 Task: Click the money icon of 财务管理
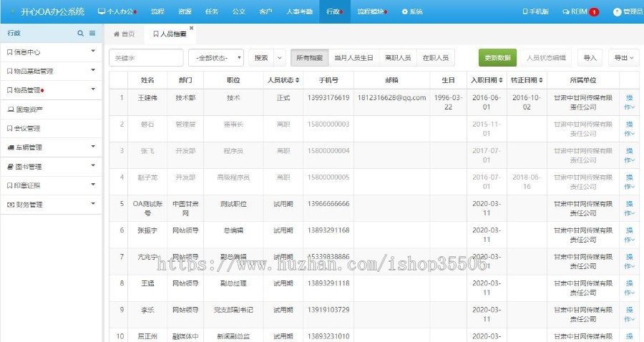(x=11, y=205)
